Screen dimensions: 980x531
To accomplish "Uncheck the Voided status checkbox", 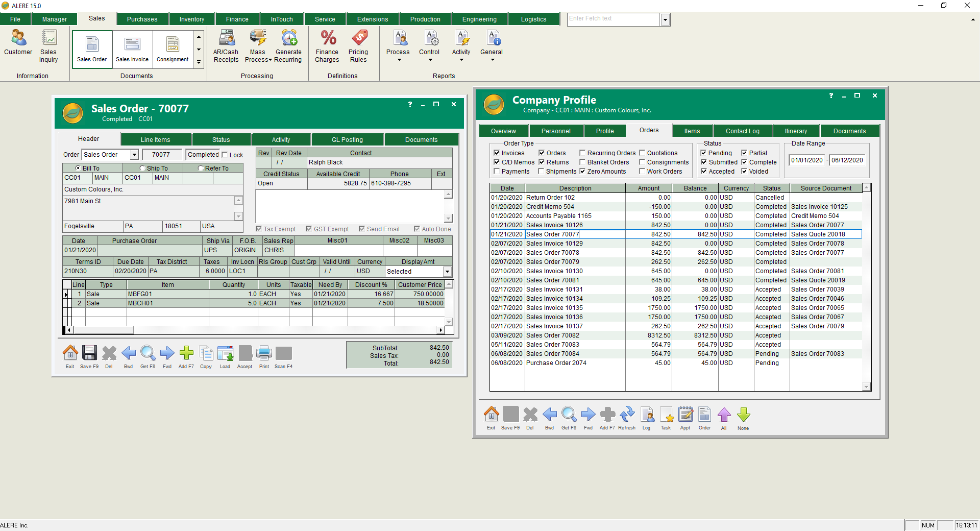I will coord(745,172).
